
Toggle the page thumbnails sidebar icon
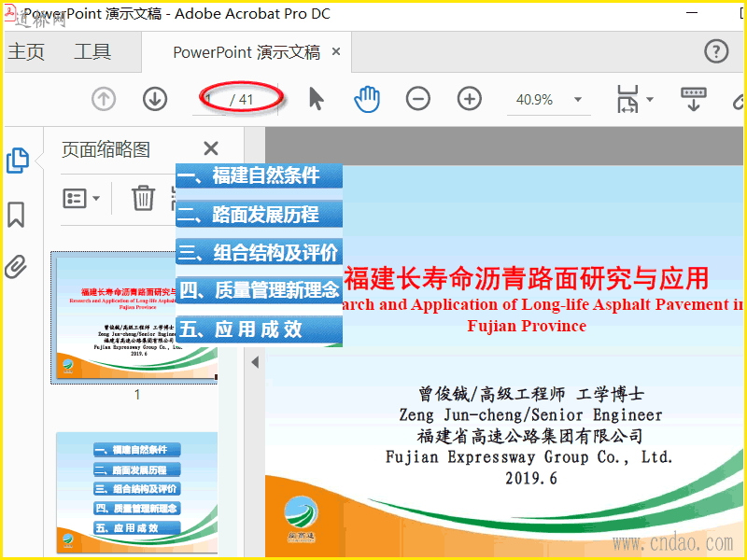(18, 160)
